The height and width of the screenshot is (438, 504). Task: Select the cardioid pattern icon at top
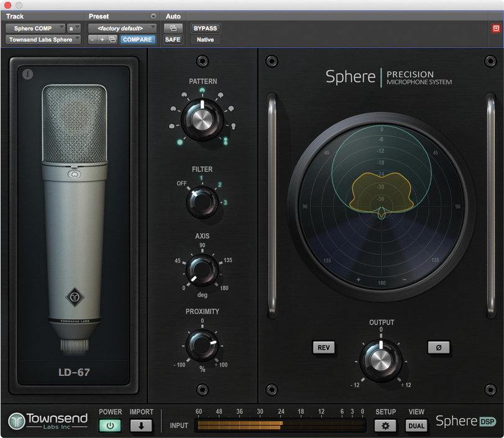click(x=202, y=91)
